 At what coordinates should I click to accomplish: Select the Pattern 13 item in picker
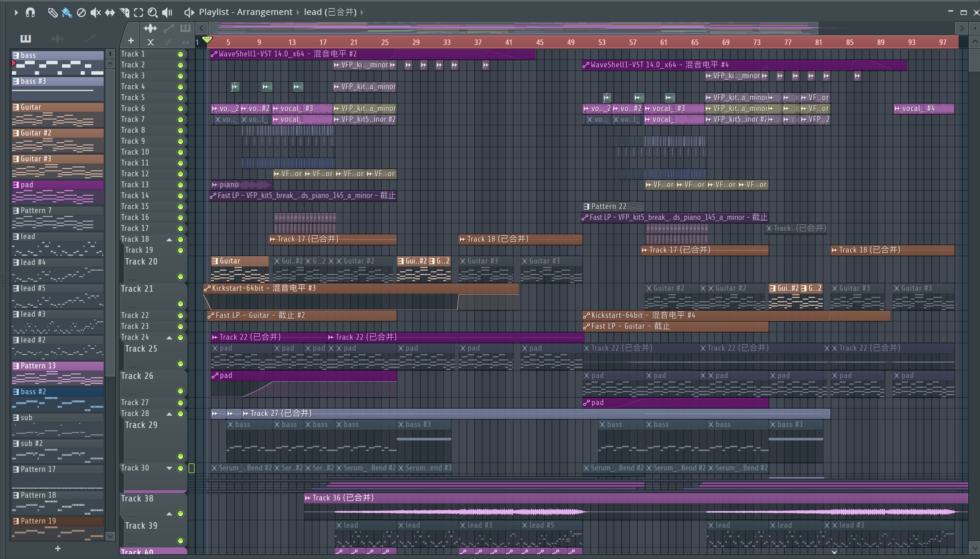58,373
